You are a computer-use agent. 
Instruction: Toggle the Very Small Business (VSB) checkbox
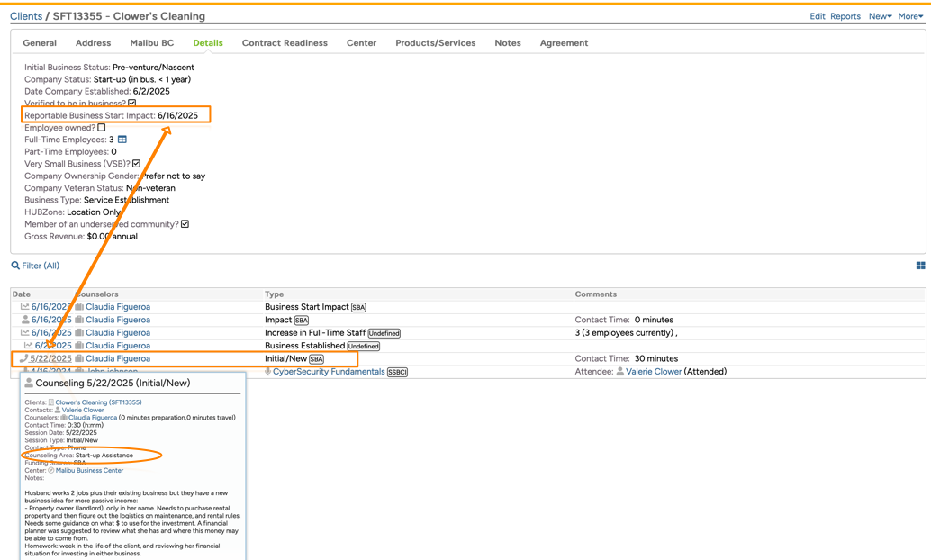point(136,164)
